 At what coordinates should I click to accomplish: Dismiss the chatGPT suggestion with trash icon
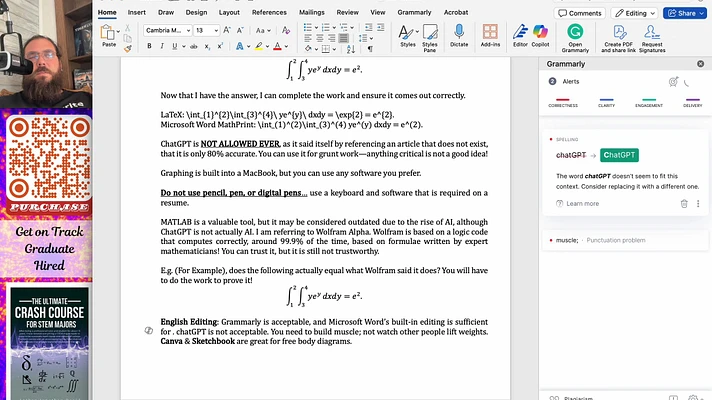pos(684,203)
